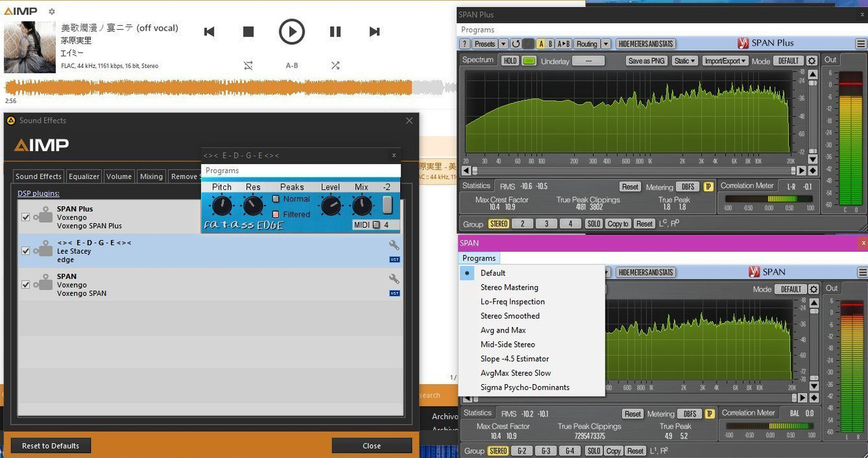Viewport: 868px width, 458px height.
Task: Toggle green spectrum enable button in SPAN Plus
Action: tap(529, 60)
